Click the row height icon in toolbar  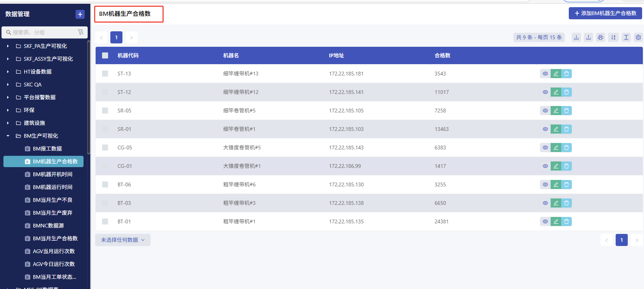coord(626,37)
